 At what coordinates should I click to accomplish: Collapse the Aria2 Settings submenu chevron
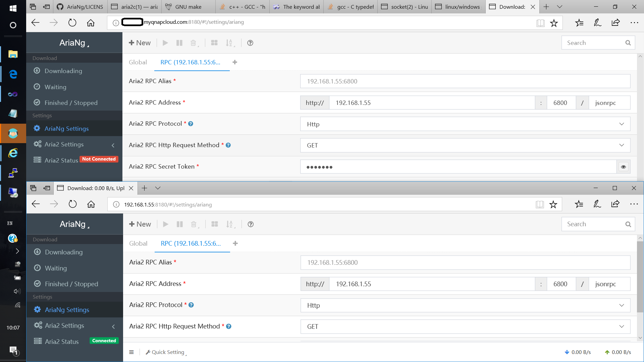point(113,145)
